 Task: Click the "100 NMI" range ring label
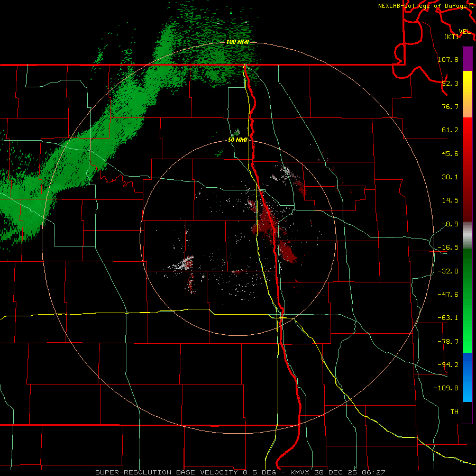(x=237, y=42)
